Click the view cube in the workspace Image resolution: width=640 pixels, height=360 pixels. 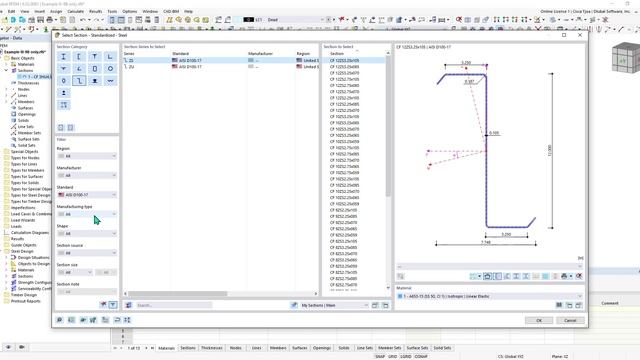625,59
